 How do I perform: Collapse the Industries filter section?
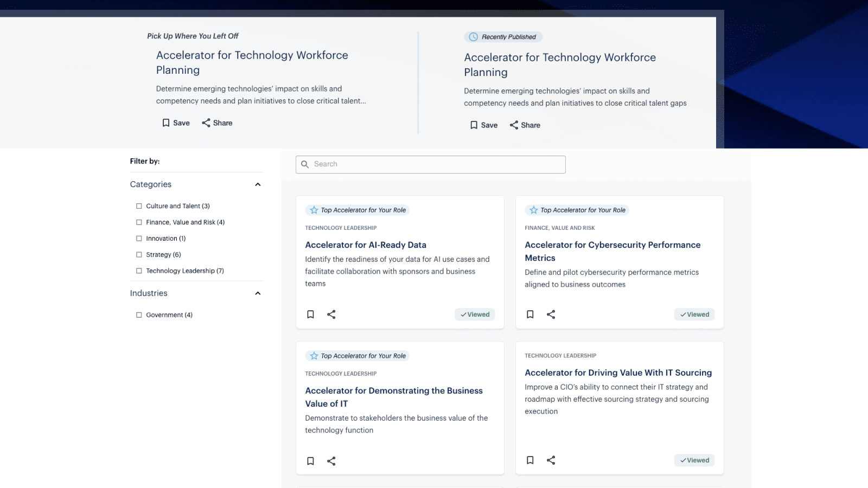tap(258, 293)
